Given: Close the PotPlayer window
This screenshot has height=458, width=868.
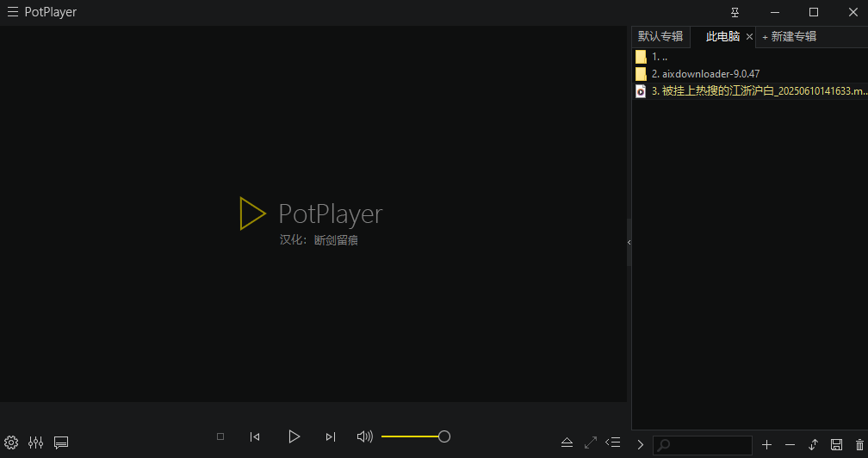Looking at the screenshot, I should click(x=853, y=12).
